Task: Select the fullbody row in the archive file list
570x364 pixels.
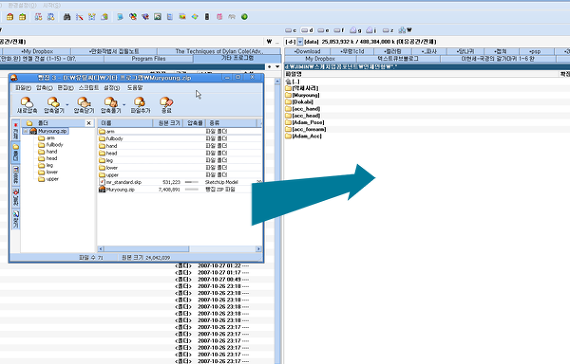Action: point(180,139)
